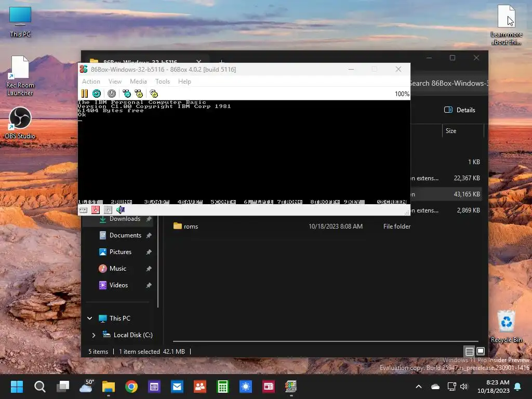Unpin Videos from Quick access

149,285
